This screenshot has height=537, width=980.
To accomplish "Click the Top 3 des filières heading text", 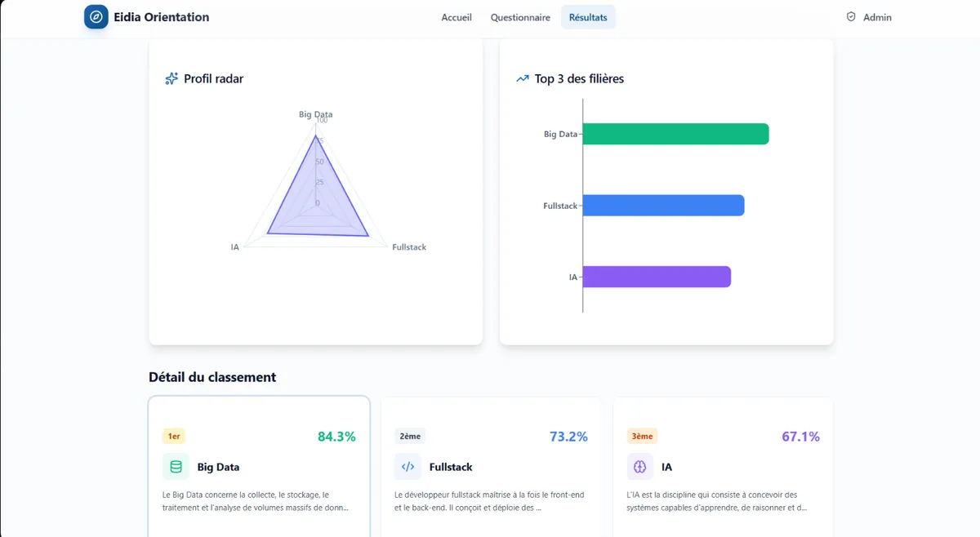I will [579, 79].
